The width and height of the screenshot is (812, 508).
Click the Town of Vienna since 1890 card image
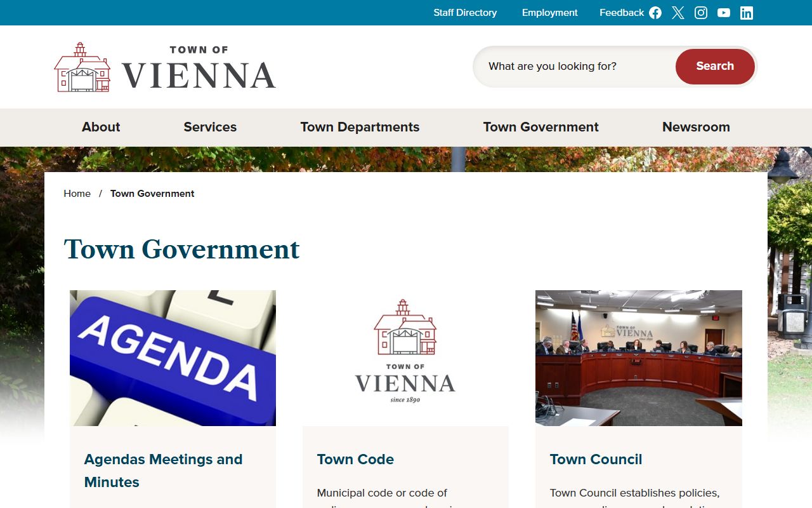[x=405, y=358]
